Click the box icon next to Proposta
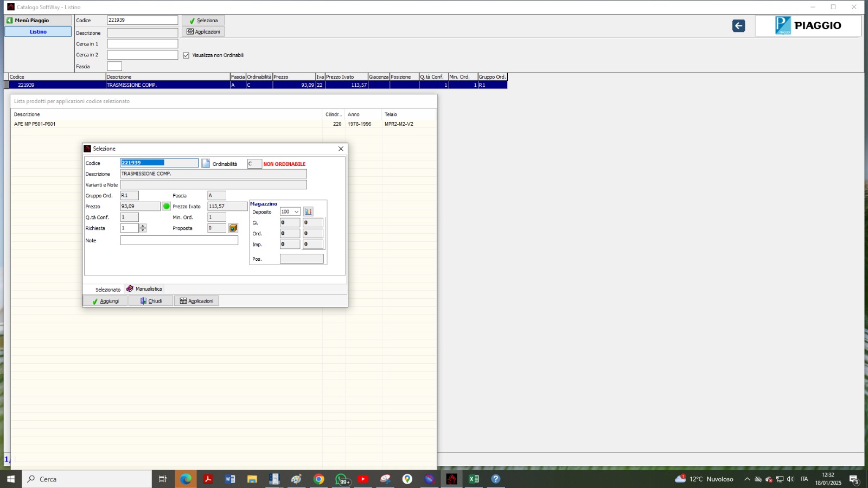 point(233,228)
